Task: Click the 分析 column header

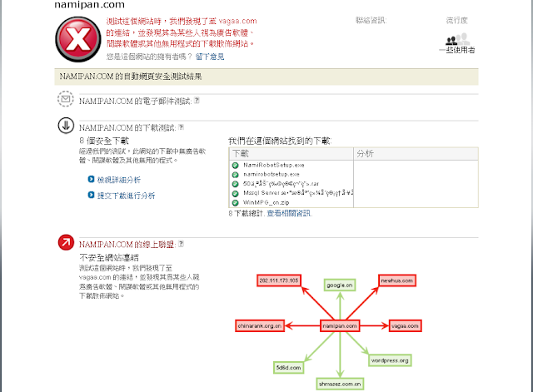Action: click(365, 153)
